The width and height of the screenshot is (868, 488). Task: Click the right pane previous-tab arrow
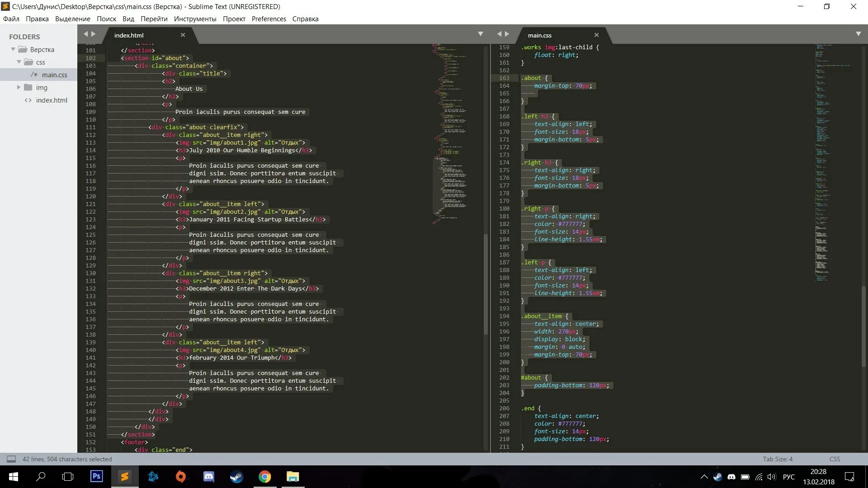[499, 34]
